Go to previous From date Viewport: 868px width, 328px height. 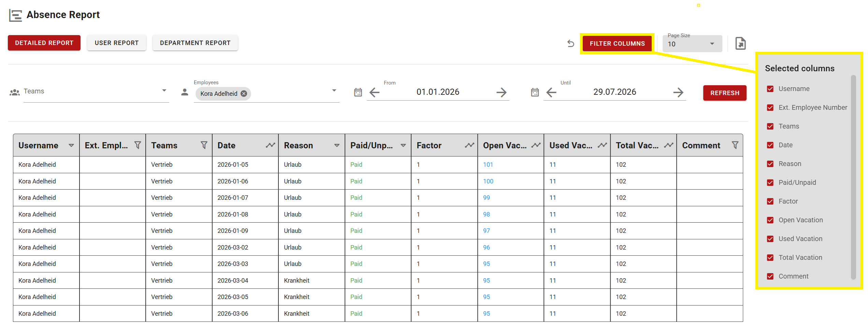coord(375,92)
